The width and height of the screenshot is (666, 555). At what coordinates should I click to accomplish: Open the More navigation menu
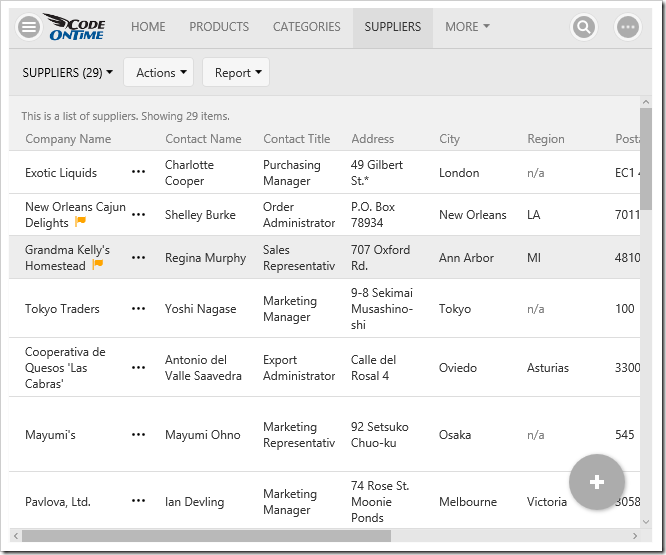[x=467, y=27]
